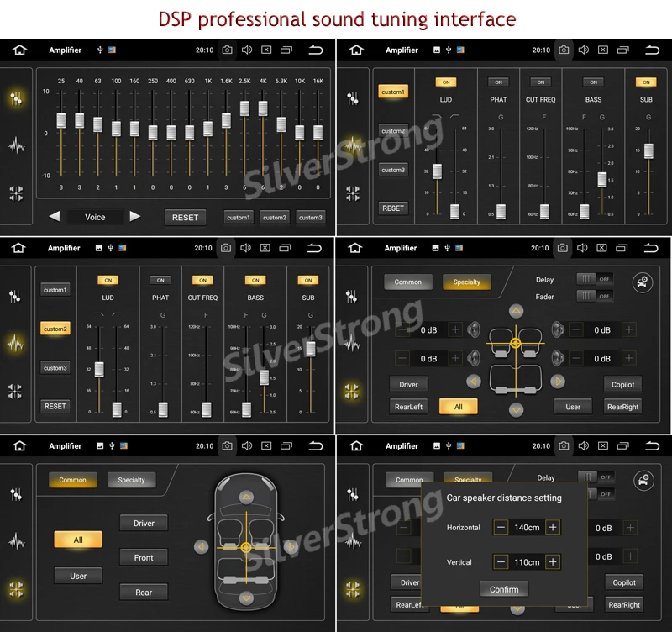Go to the previous preset before Voice
672x632 pixels.
55,216
